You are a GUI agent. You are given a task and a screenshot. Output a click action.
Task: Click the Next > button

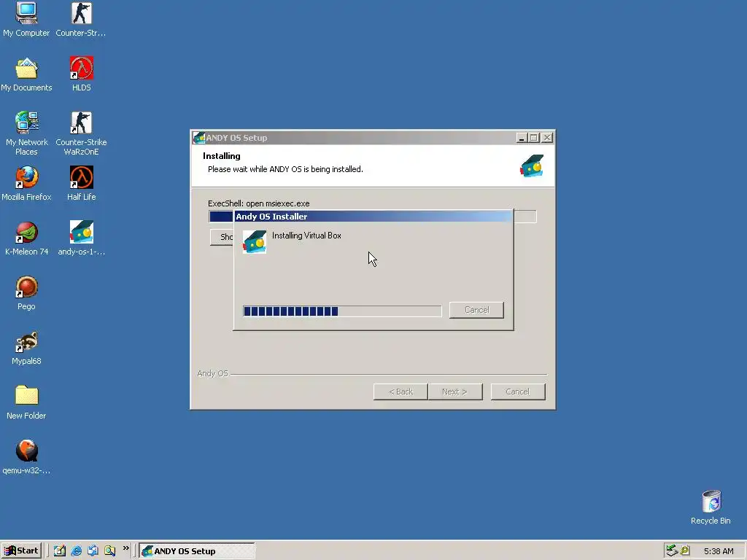[x=455, y=392]
